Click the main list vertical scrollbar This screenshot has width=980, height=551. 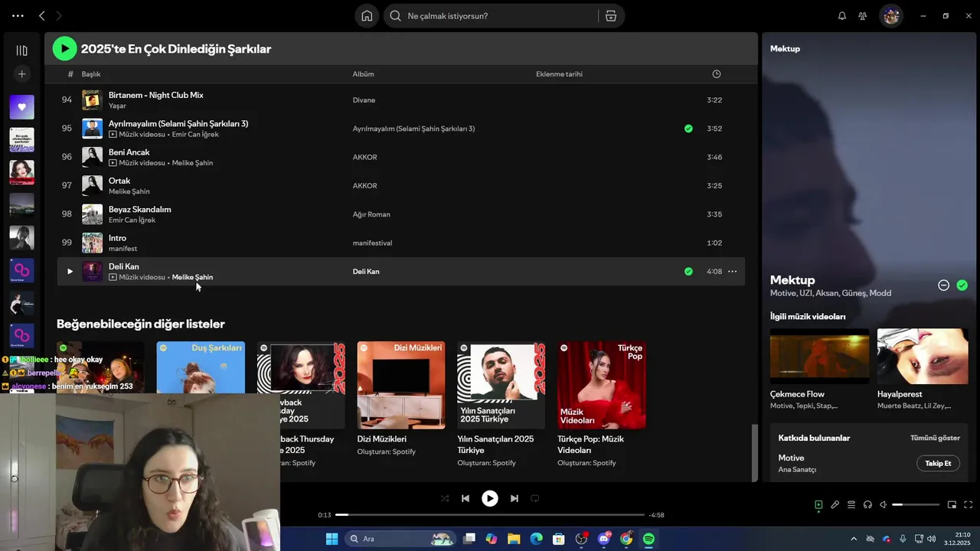(754, 453)
